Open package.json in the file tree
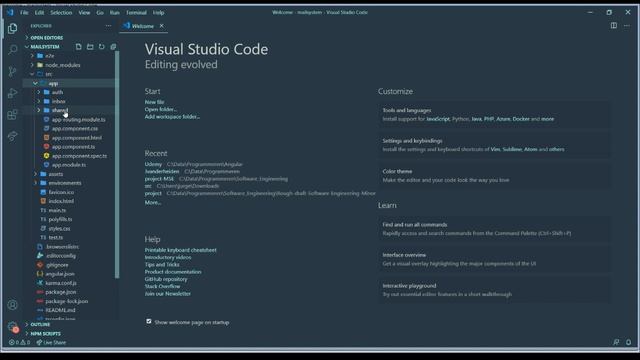Viewport: 640px width, 360px height. click(60, 292)
